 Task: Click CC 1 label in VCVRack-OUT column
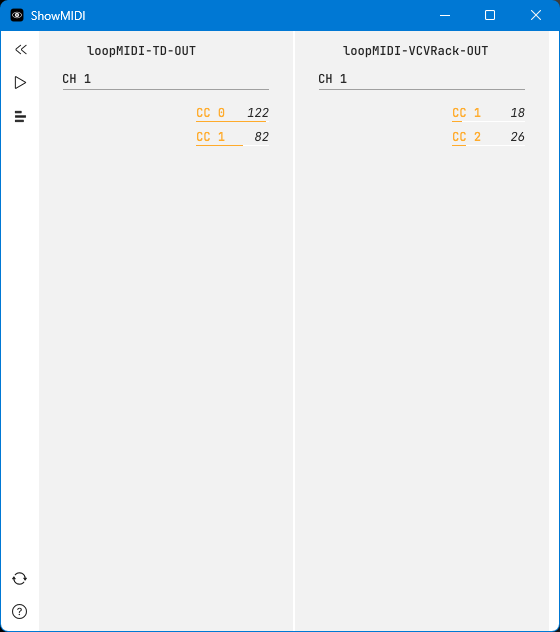[466, 113]
